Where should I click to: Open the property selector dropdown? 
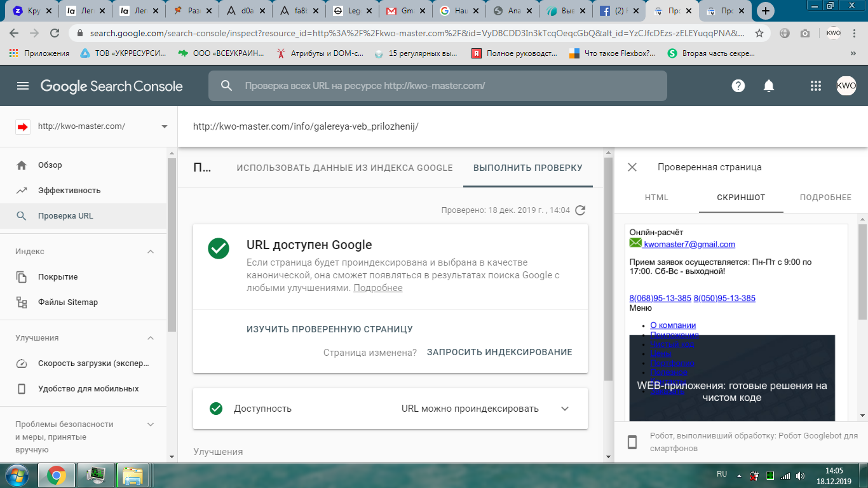[165, 126]
